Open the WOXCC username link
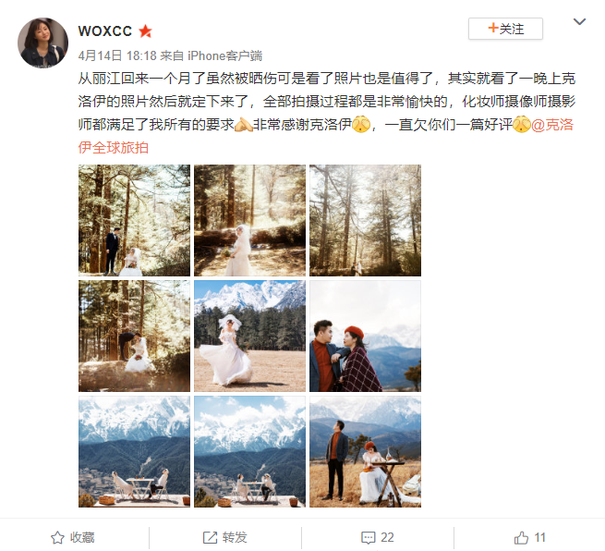 pos(105,31)
